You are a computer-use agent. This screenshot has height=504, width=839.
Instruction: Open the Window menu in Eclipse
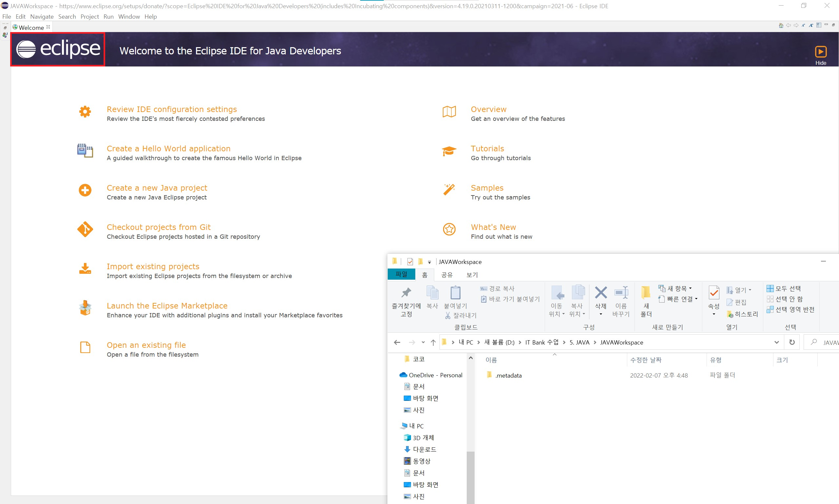pos(129,17)
